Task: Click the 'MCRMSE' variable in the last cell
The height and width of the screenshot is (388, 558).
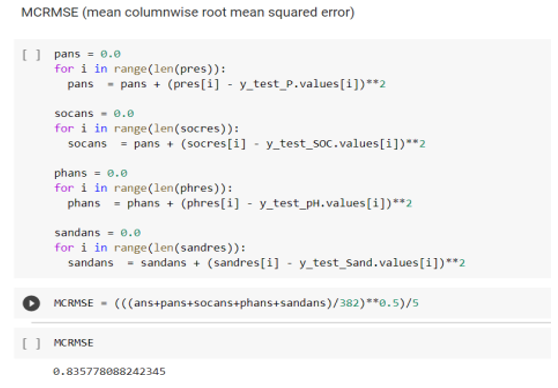Action: pyautogui.click(x=74, y=343)
